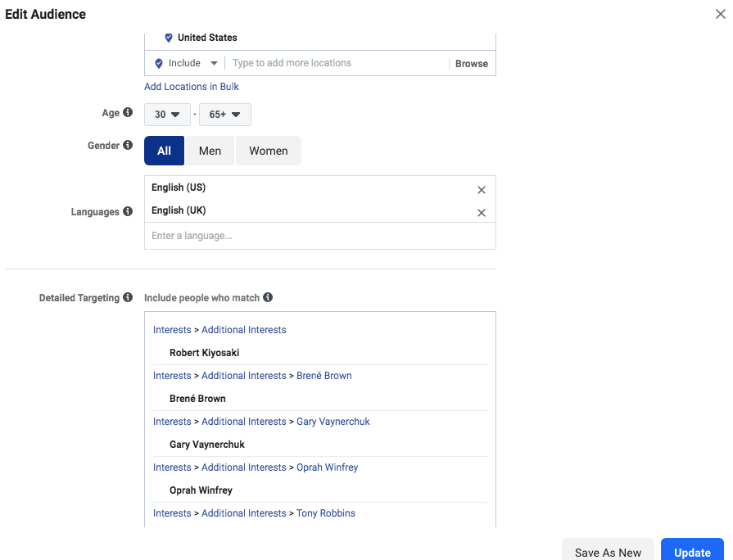Screen dimensions: 733x560
Task: Show Languages info tooltip icon
Action: point(128,211)
